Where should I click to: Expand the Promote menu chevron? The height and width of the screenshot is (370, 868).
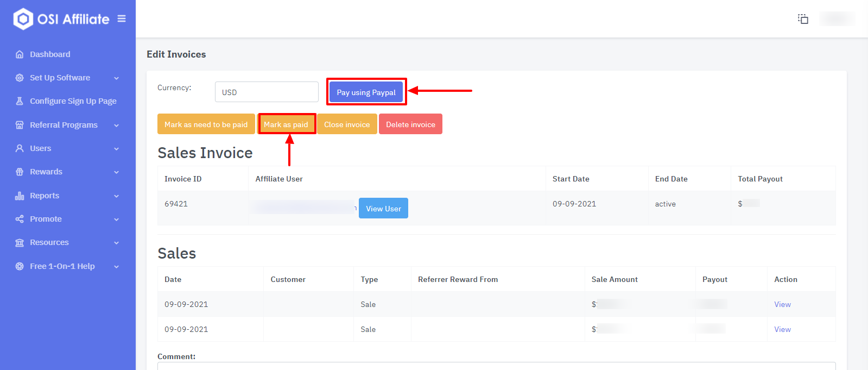[x=116, y=220]
